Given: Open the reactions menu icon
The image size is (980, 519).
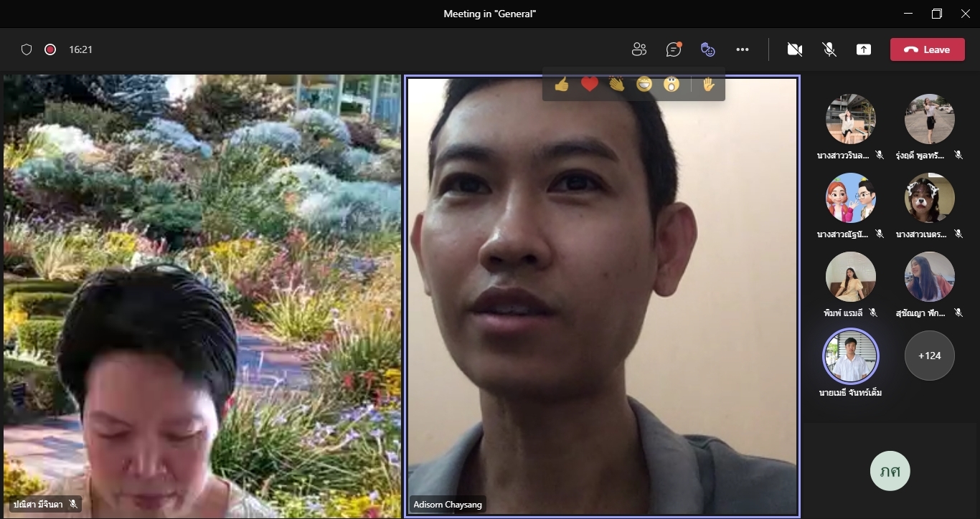Looking at the screenshot, I should click(708, 49).
